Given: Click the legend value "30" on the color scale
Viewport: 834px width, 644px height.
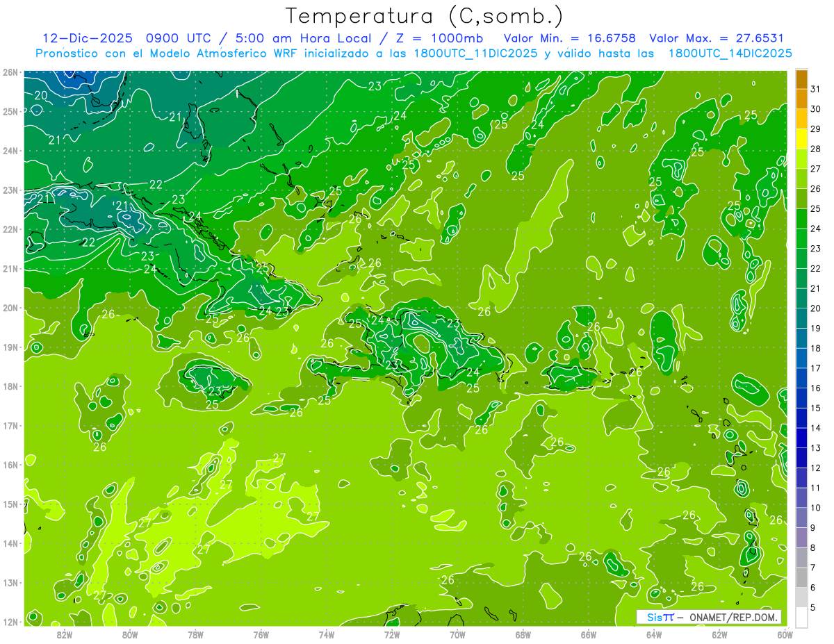Looking at the screenshot, I should tap(815, 109).
